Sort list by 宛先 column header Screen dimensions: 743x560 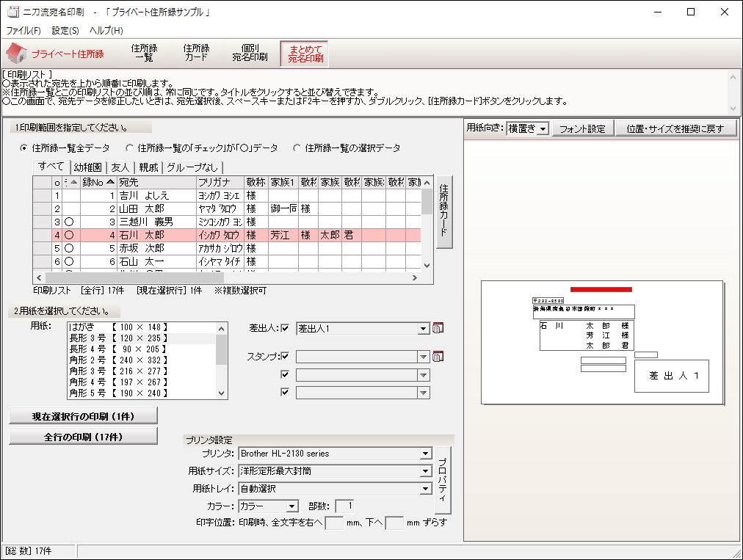(156, 183)
